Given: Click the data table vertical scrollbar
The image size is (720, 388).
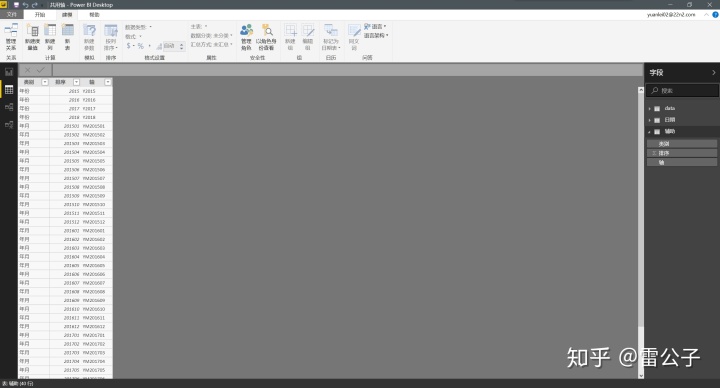Looking at the screenshot, I should (x=641, y=211).
